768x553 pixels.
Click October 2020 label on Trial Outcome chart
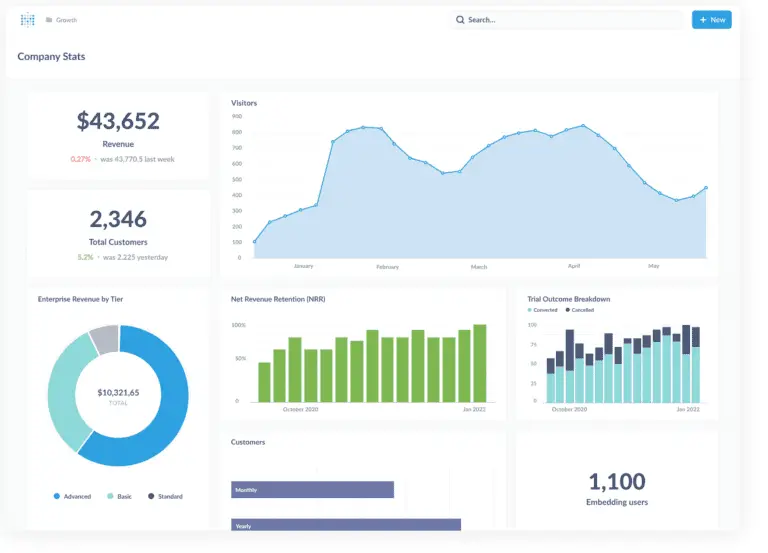569,409
